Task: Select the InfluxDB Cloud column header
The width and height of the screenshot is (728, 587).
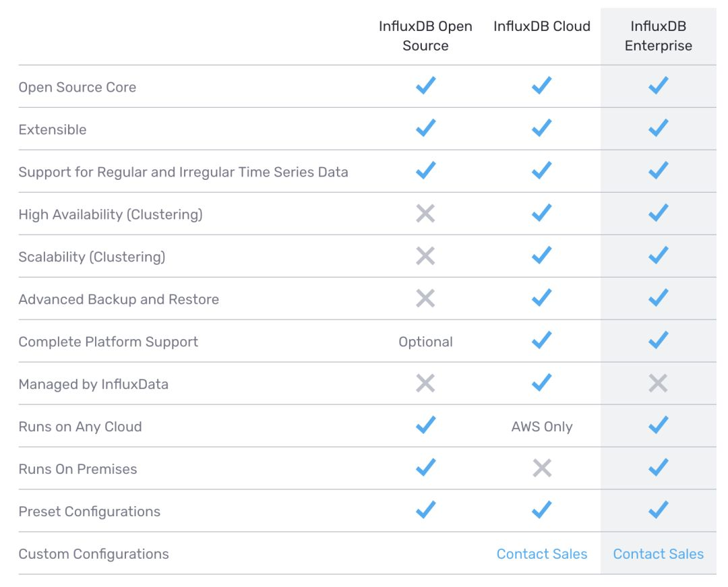Action: click(x=542, y=26)
